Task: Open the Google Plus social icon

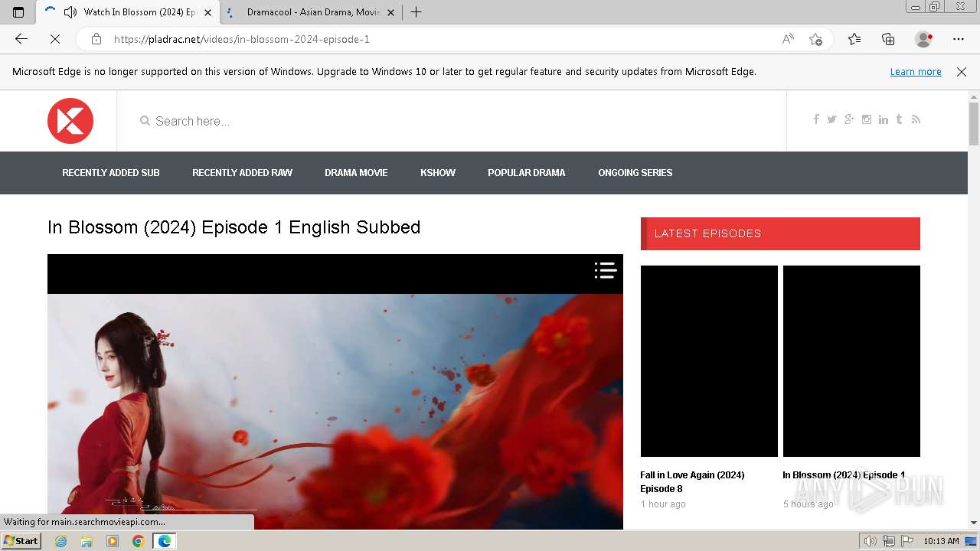Action: (x=849, y=119)
